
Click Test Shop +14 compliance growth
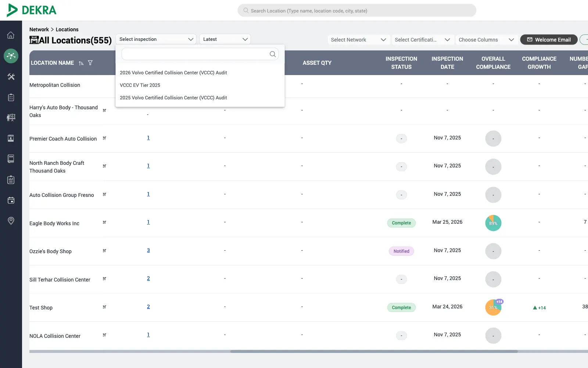(x=539, y=308)
